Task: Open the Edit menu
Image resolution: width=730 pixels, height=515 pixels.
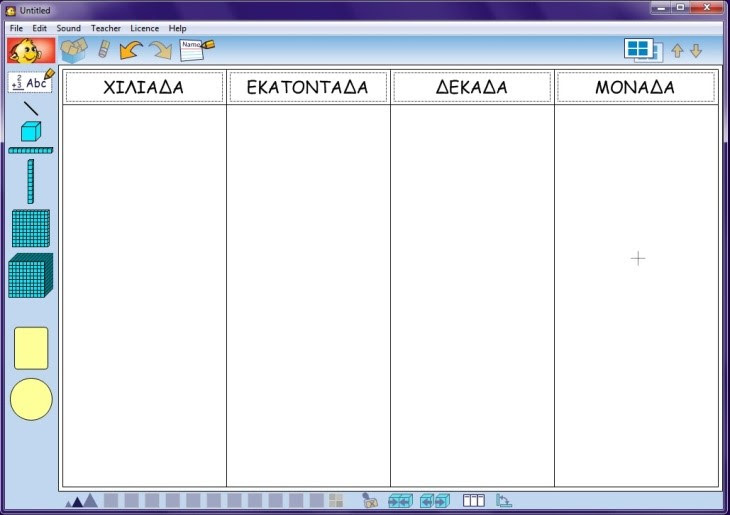Action: pyautogui.click(x=40, y=28)
